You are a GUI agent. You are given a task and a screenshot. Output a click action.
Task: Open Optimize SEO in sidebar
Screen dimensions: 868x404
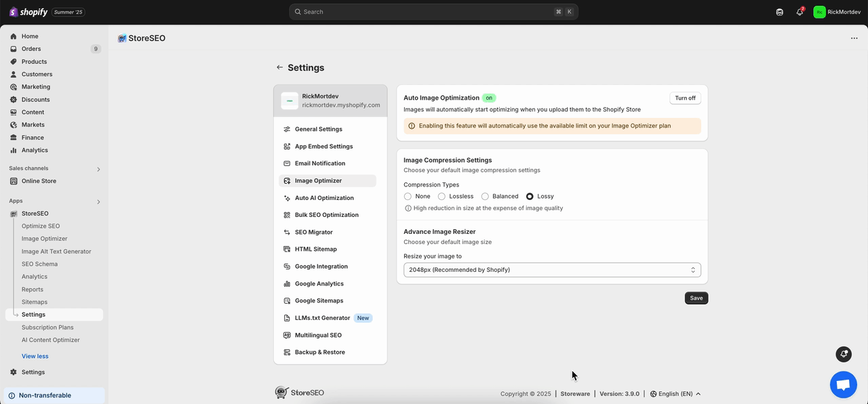[41, 226]
